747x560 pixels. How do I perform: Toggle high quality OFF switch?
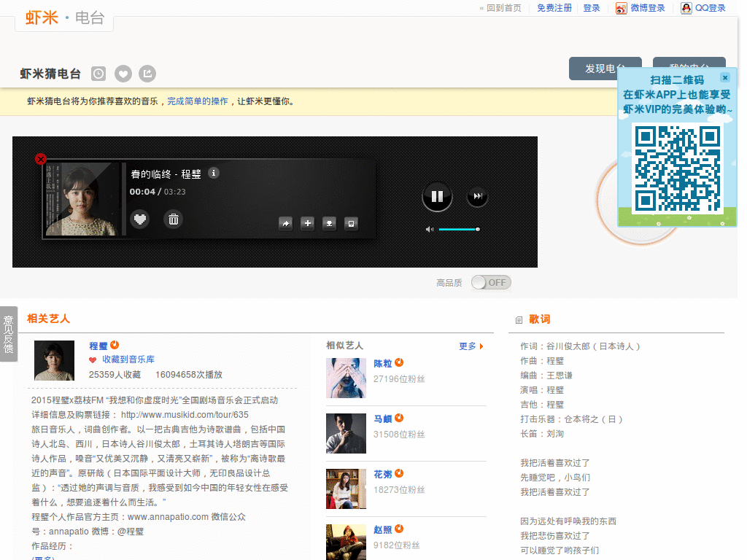point(491,282)
